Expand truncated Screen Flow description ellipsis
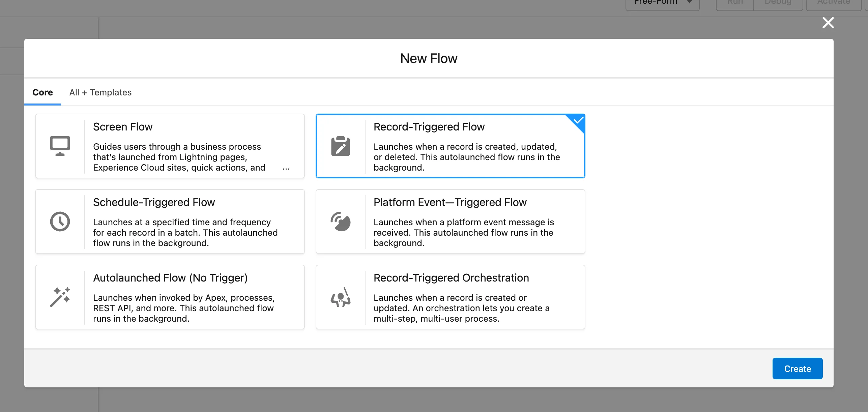 click(x=286, y=168)
